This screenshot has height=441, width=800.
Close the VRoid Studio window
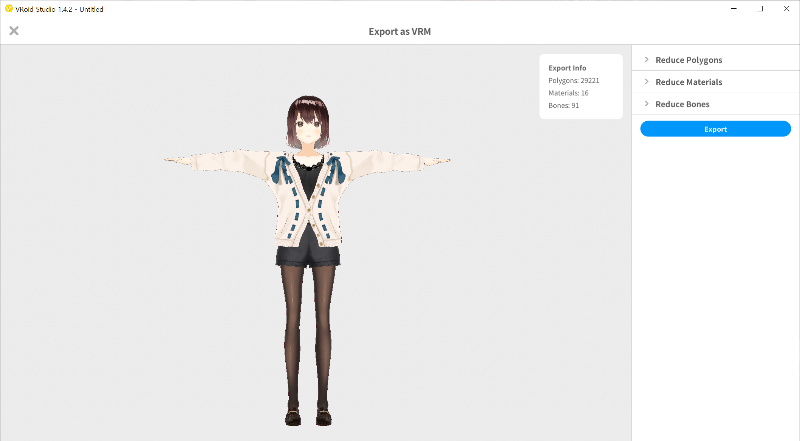tap(786, 9)
